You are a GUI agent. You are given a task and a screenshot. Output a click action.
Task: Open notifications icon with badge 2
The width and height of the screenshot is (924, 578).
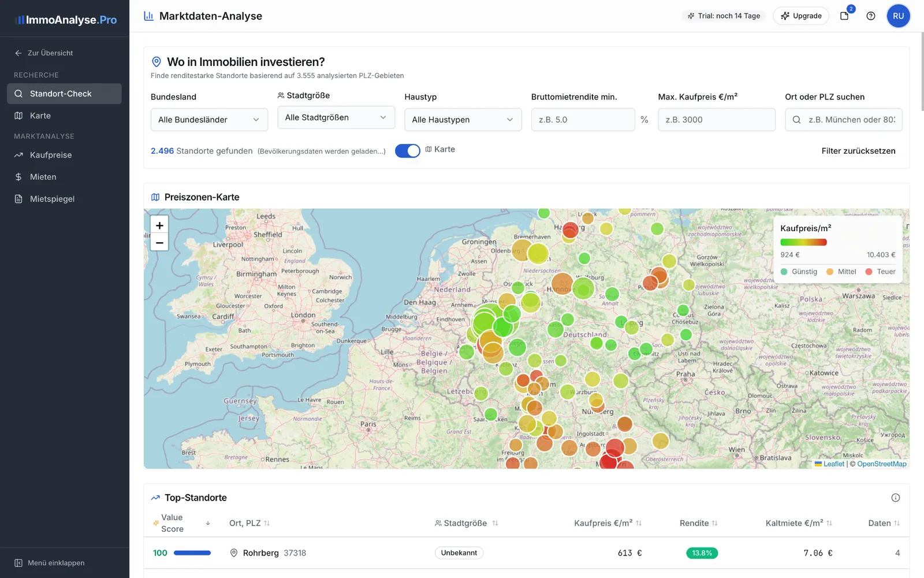[x=844, y=16]
